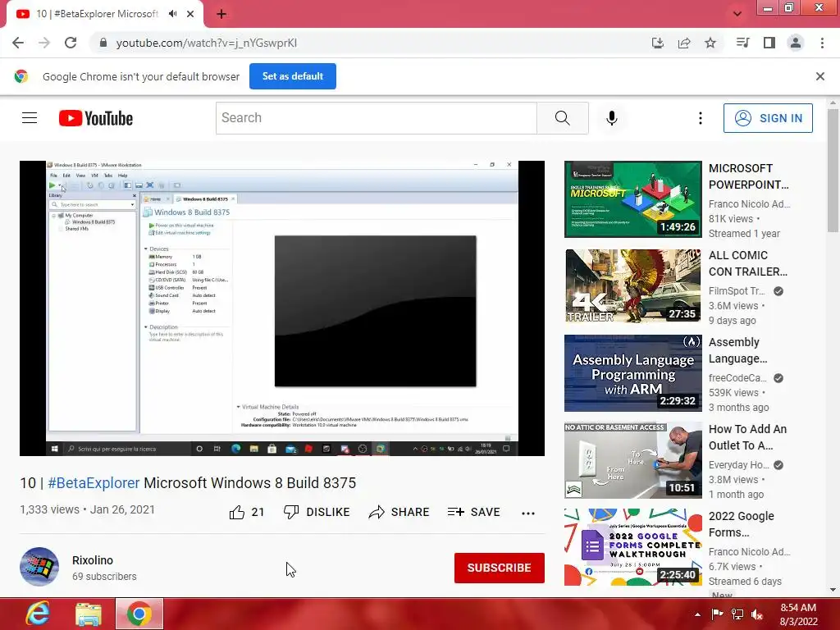Image resolution: width=840 pixels, height=630 pixels.
Task: Click the page vertical scrollbar
Action: click(x=833, y=171)
